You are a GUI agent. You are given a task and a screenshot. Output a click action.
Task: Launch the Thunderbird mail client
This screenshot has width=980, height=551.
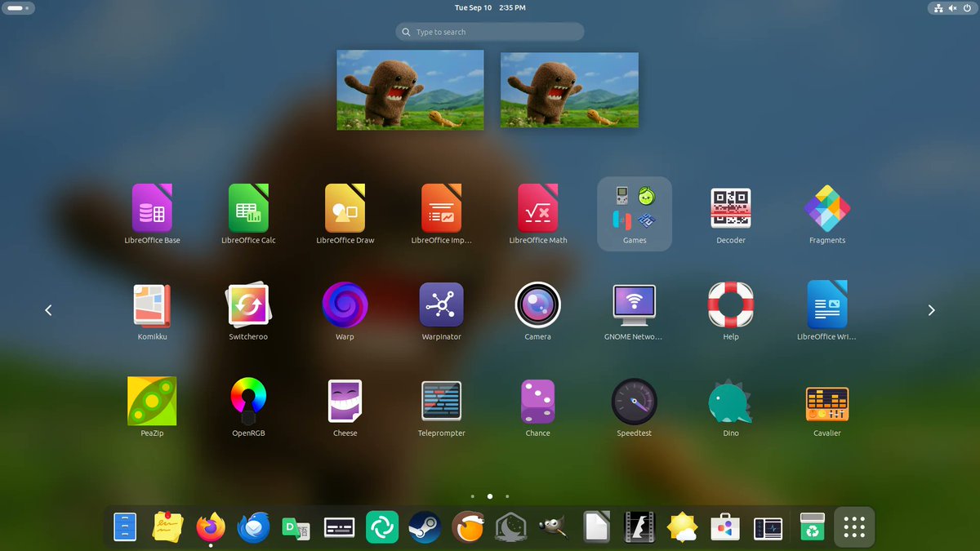[x=253, y=527]
